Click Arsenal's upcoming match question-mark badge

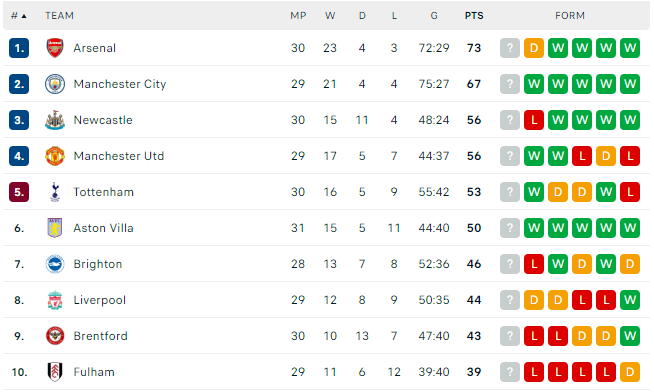tap(510, 48)
